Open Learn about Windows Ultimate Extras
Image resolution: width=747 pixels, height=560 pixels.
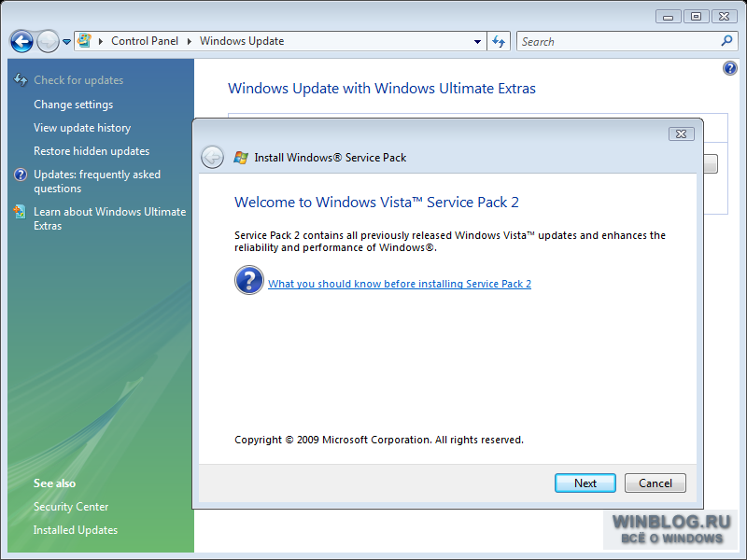coord(109,218)
